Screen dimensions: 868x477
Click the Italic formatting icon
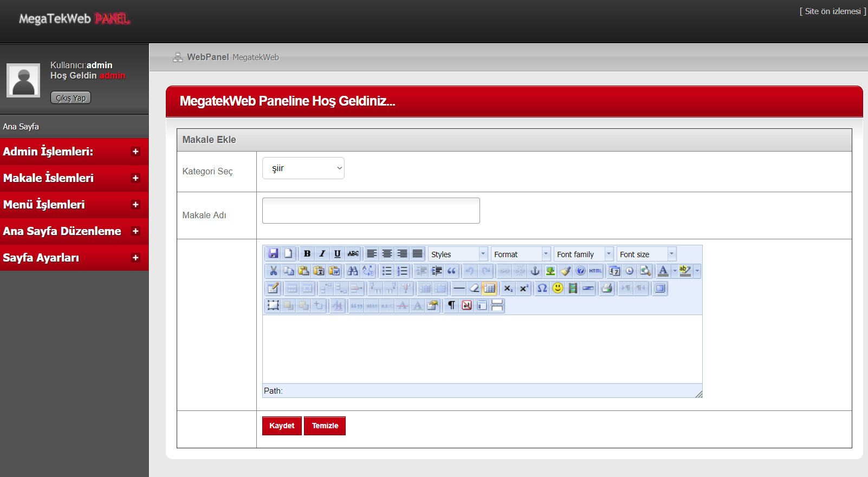click(322, 254)
